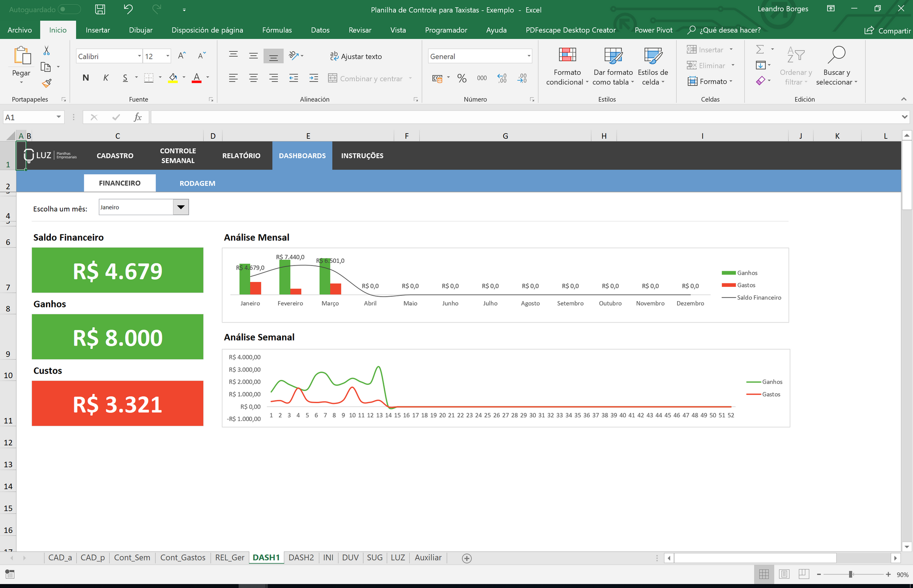Viewport: 913px width, 588px height.
Task: Open the Fórmulas ribbon tab
Action: click(x=277, y=30)
